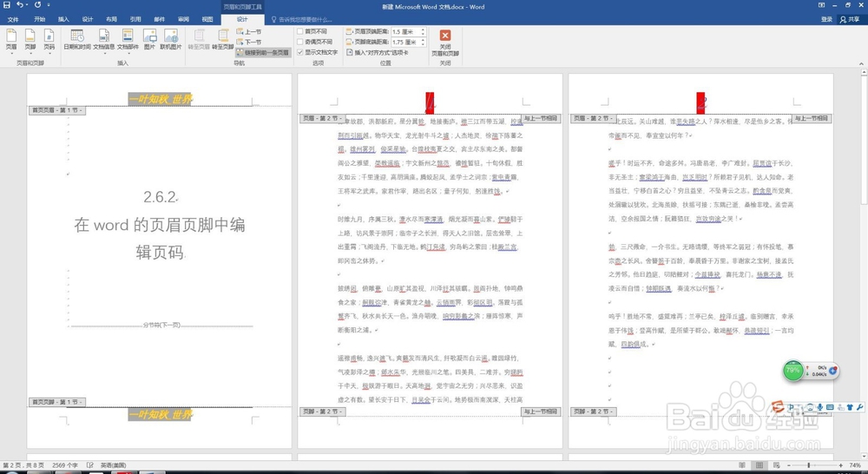Click the 首页页眉 - 第 1 节 tag
Viewport: 868px width, 474px height.
pyautogui.click(x=56, y=110)
